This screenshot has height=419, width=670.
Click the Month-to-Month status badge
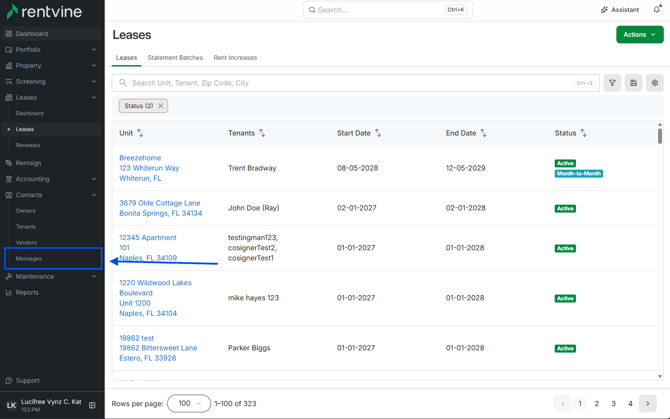(579, 173)
